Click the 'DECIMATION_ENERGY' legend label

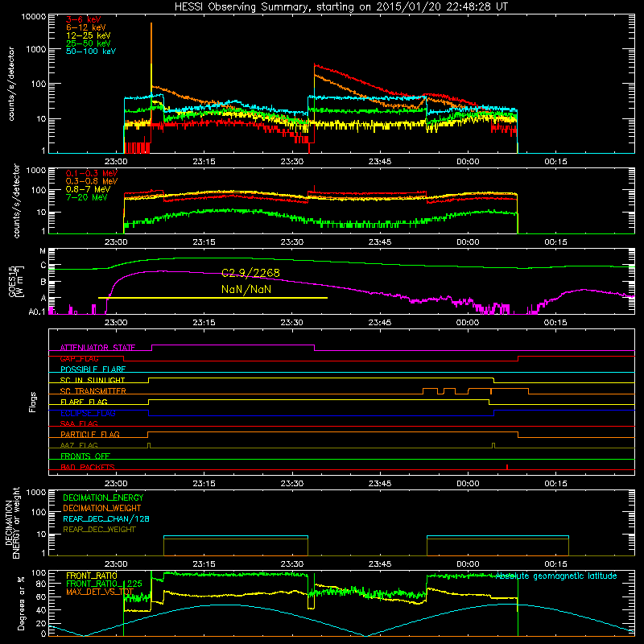point(103,497)
